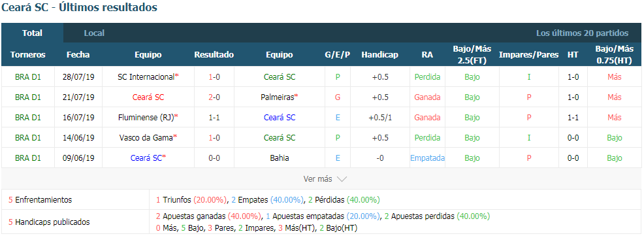The image size is (644, 236).
Task: Select the Total tab
Action: point(33,33)
